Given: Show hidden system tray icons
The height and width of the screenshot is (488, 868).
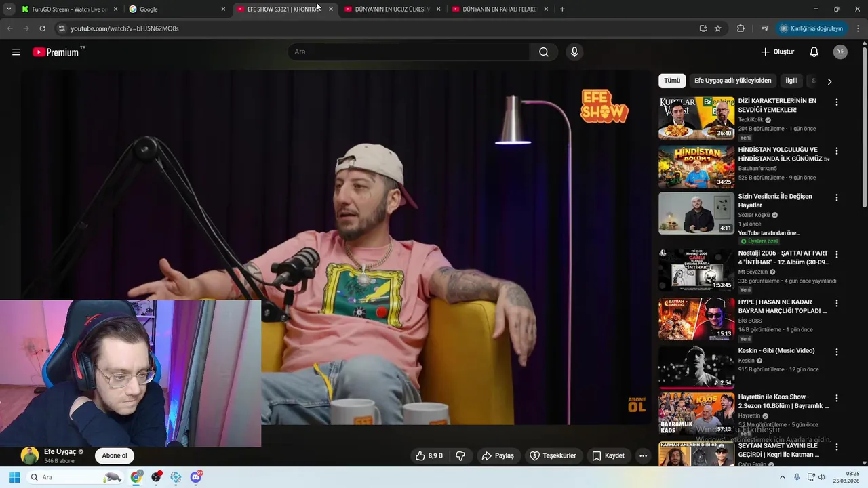Looking at the screenshot, I should pos(782,477).
